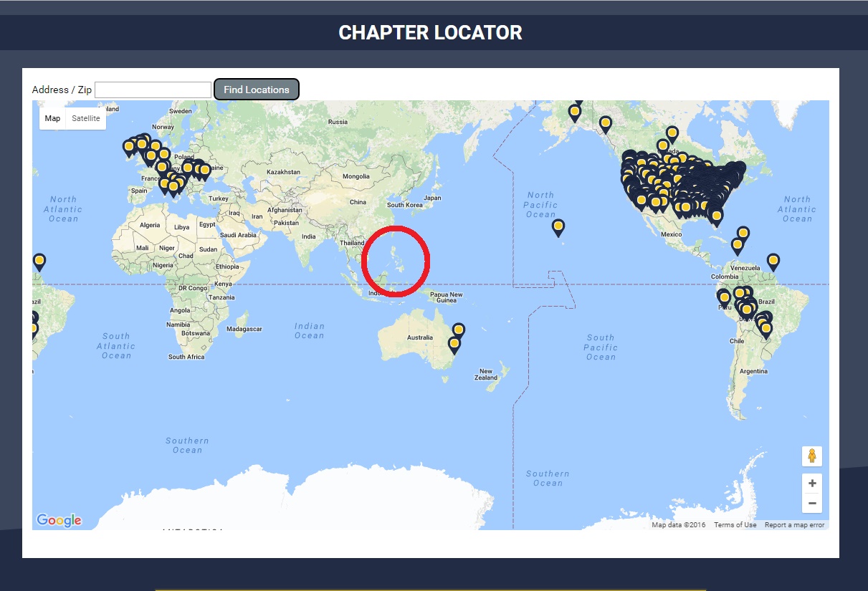Open the marker near West Africa coast

tap(39, 261)
